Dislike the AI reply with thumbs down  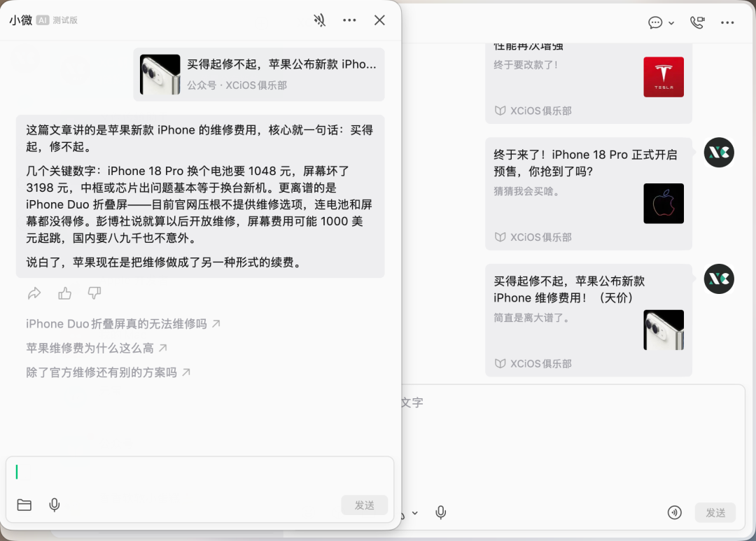point(94,293)
